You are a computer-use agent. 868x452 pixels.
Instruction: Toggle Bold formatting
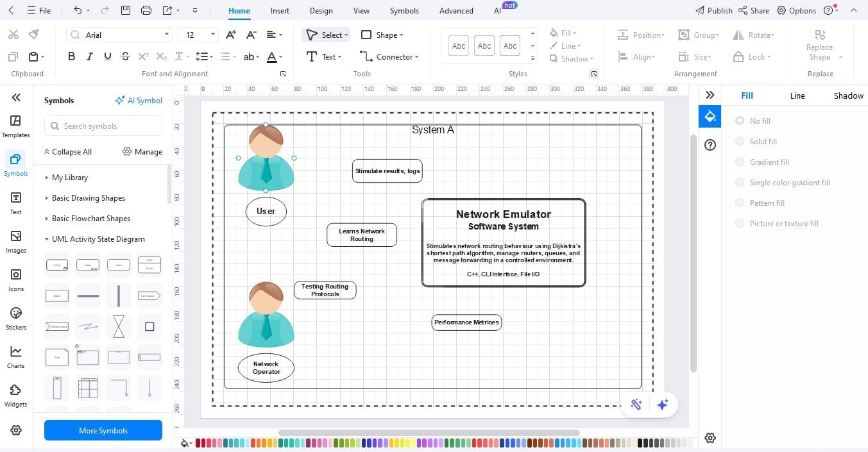71,56
